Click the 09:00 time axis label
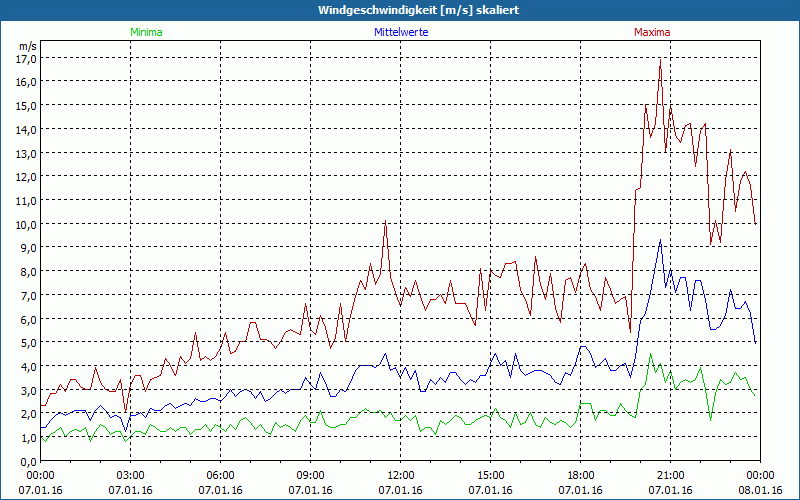The image size is (800, 500). pyautogui.click(x=310, y=475)
